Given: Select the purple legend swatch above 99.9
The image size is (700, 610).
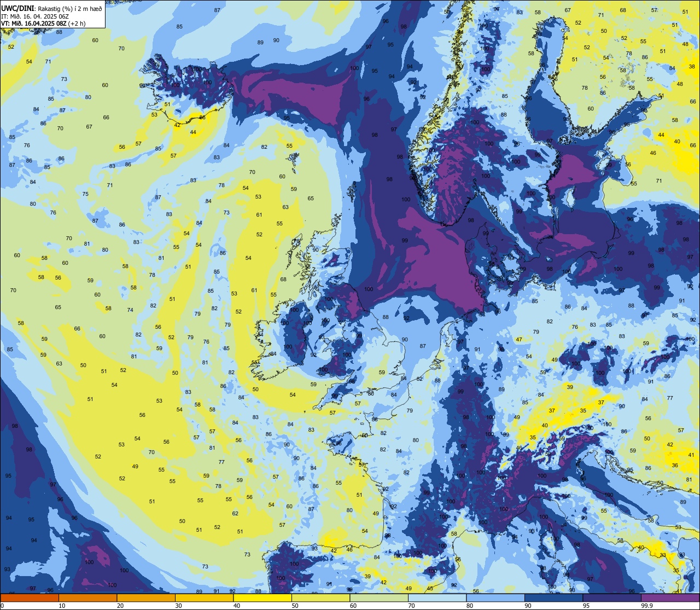Looking at the screenshot, I should coord(670,597).
